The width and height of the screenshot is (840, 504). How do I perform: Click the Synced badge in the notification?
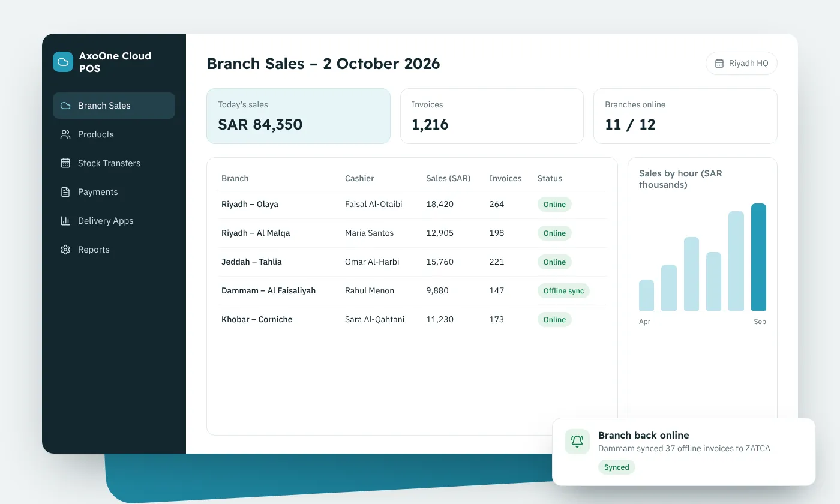coord(617,467)
